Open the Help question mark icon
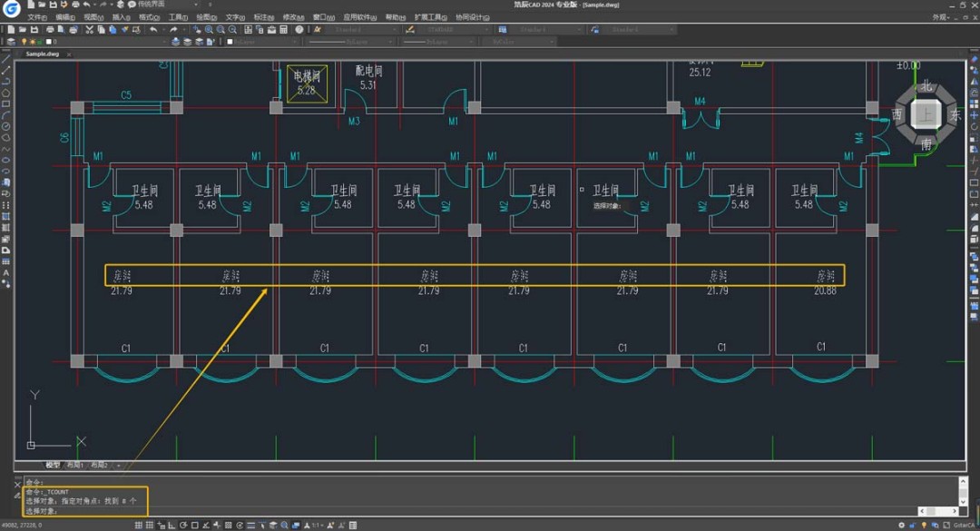980x531 pixels. coord(299,29)
